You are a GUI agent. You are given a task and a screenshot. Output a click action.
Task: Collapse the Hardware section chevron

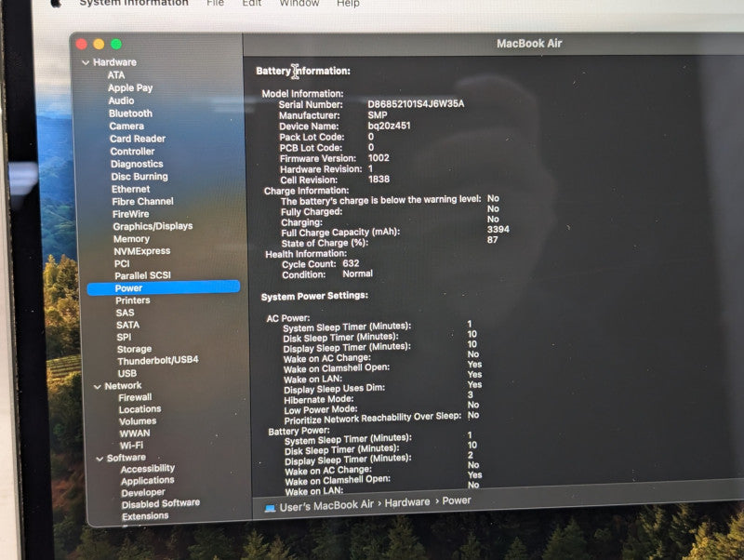86,62
